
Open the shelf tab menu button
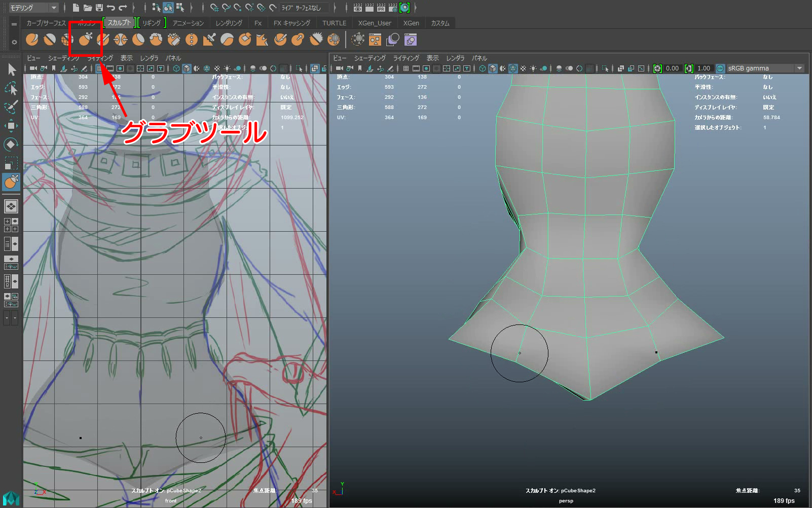pos(14,24)
